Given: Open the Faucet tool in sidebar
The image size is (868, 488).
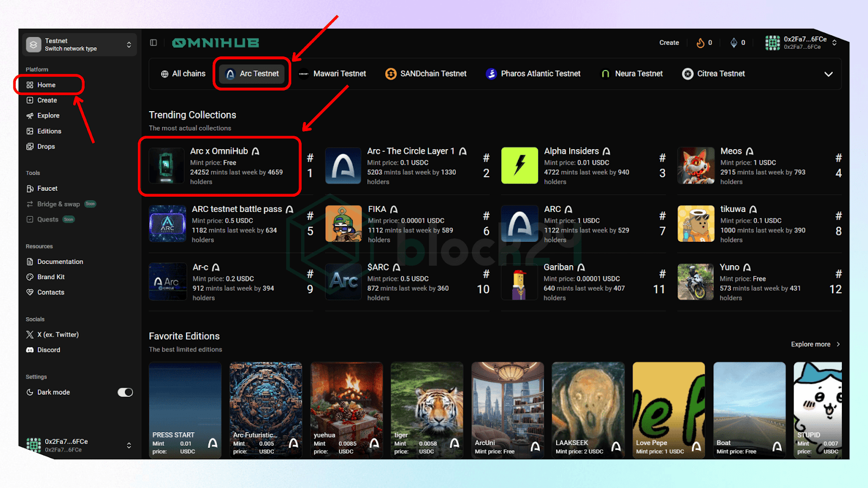Looking at the screenshot, I should click(47, 189).
